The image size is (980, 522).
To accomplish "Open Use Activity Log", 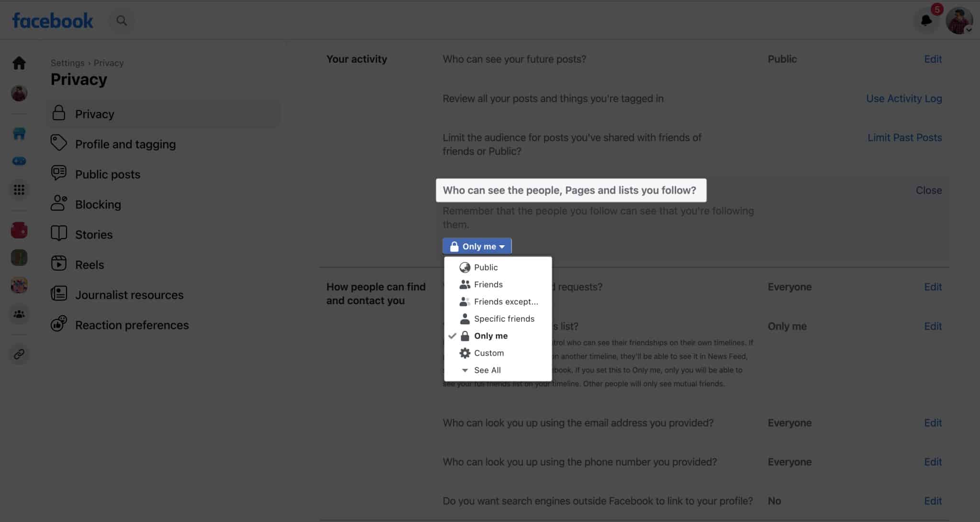I will click(904, 98).
